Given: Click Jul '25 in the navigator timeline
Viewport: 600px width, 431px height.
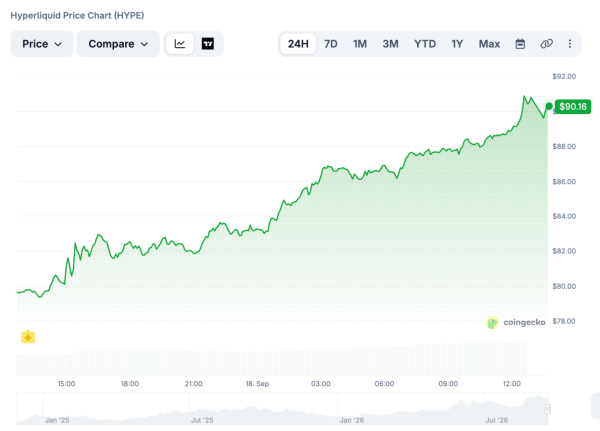Looking at the screenshot, I should click(202, 420).
